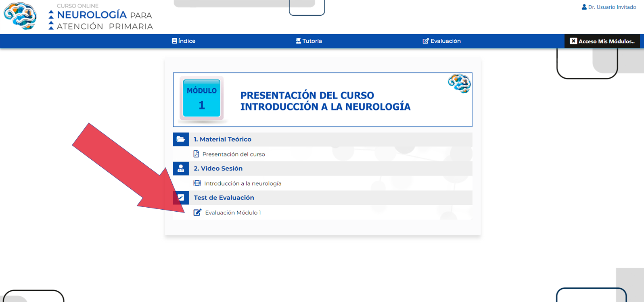Click the film strip icon for Introducción video
Image resolution: width=644 pixels, height=302 pixels.
pos(197,183)
